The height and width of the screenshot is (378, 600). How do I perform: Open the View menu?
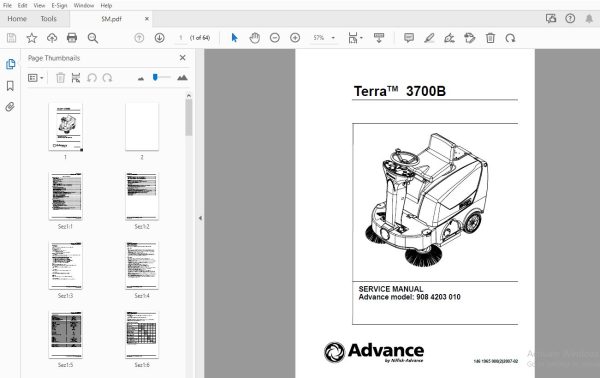[39, 5]
